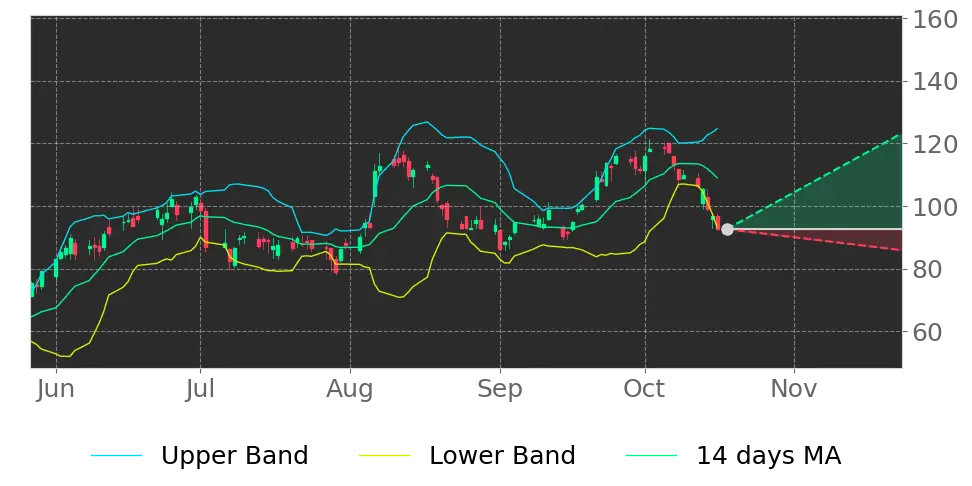Click the Jun x-axis label
This screenshot has width=972, height=486.
[56, 389]
